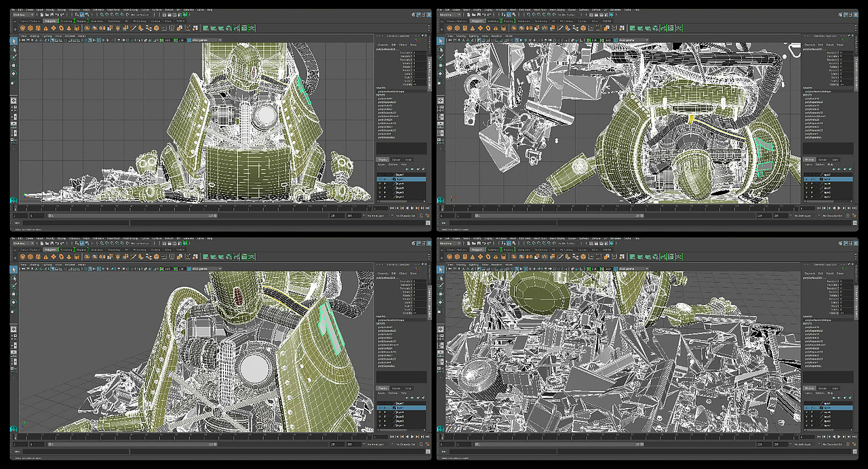Activate the Scale tool in top-left window

[x=14, y=83]
